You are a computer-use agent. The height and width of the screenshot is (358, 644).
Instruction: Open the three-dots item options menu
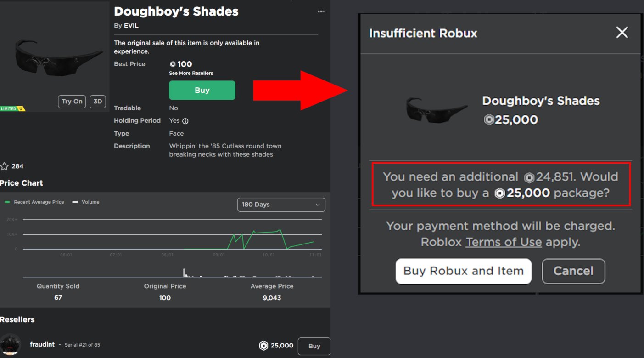(x=321, y=12)
